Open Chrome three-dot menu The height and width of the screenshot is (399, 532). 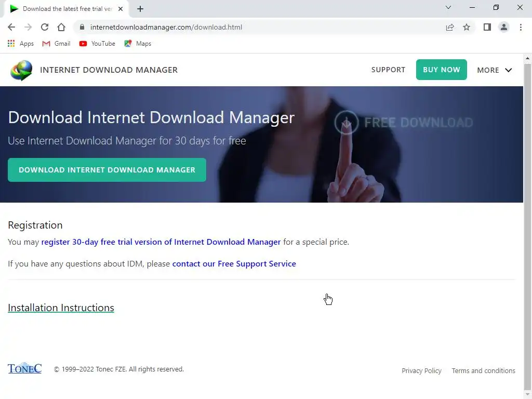pos(521,27)
